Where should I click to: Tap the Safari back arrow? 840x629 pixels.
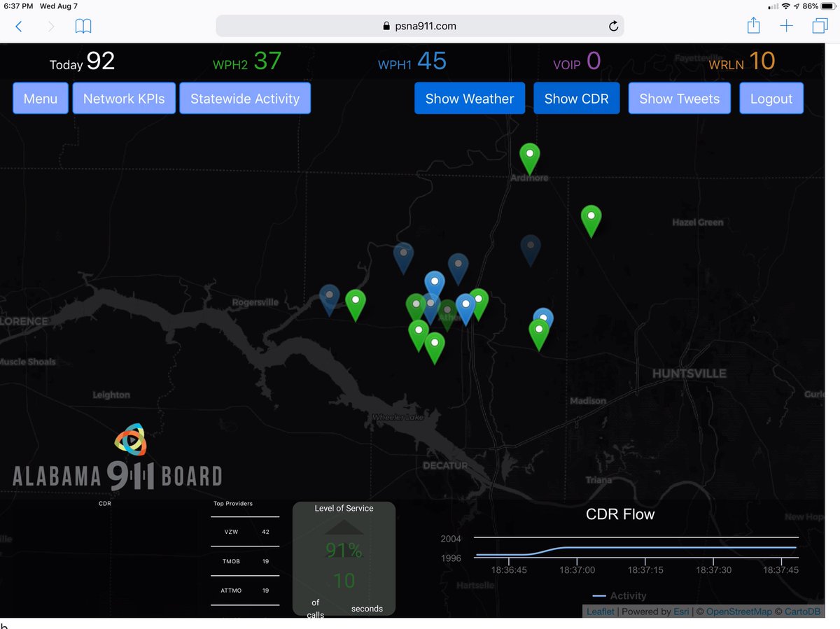(x=19, y=27)
